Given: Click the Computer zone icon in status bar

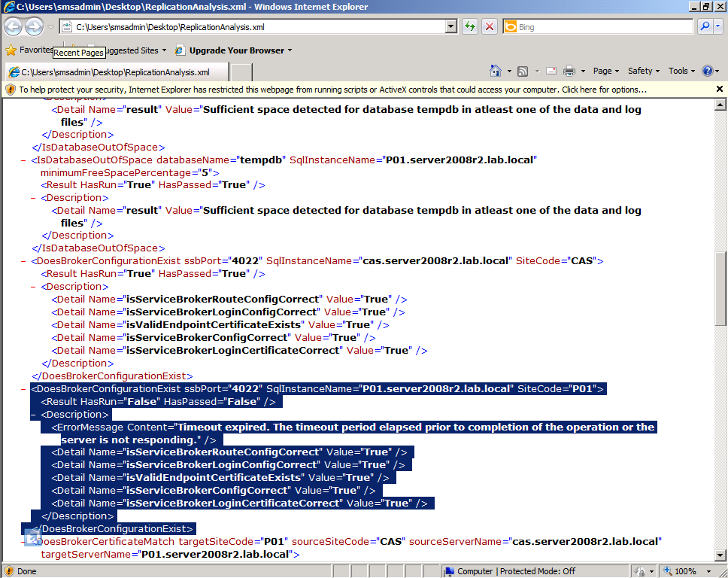Looking at the screenshot, I should 449,571.
